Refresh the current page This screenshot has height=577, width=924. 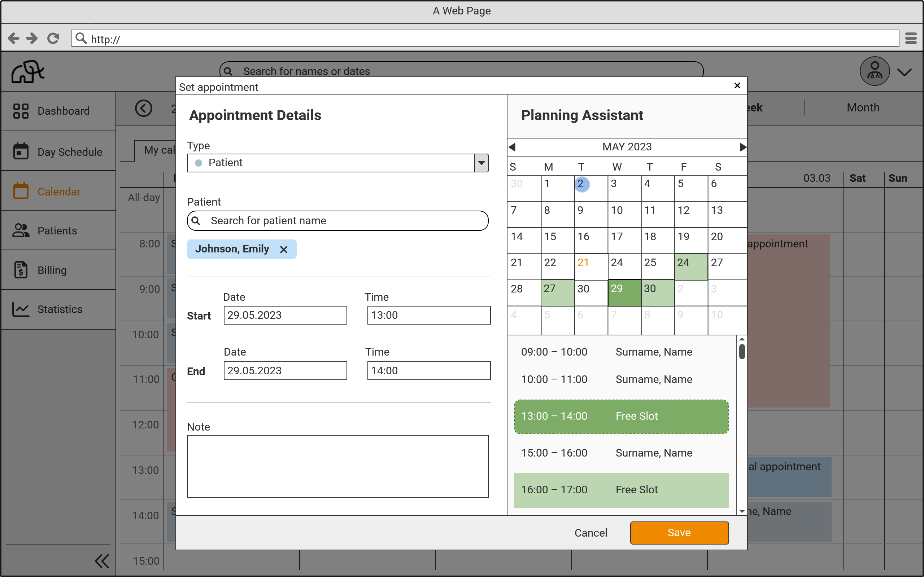(53, 38)
